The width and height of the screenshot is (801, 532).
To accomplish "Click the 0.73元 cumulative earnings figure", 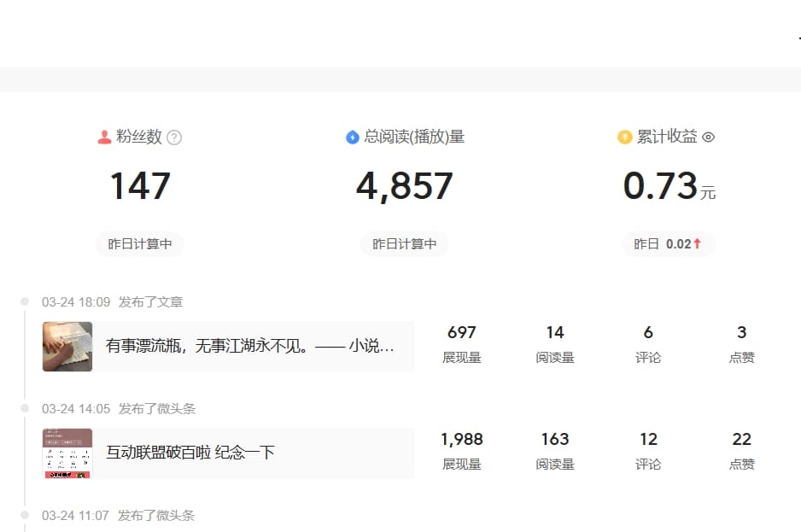I will [669, 186].
